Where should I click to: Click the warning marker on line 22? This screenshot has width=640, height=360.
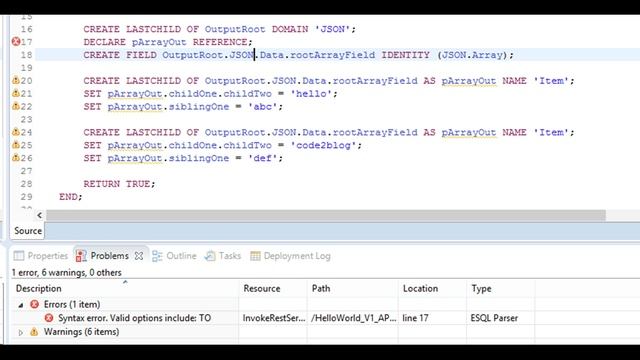(16, 106)
